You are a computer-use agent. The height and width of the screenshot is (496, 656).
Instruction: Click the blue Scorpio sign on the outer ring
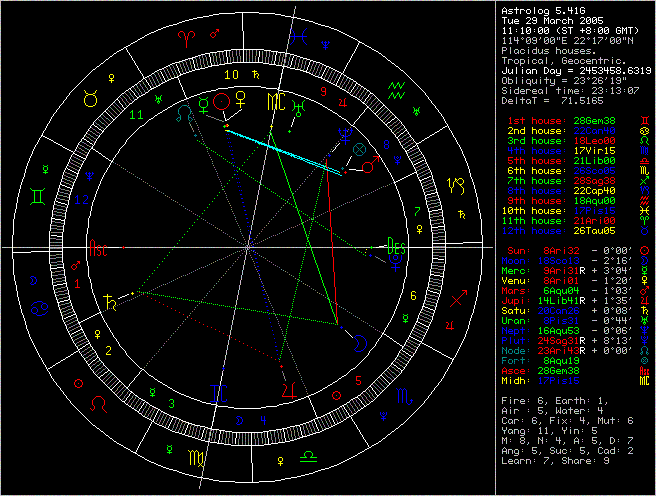pyautogui.click(x=402, y=396)
